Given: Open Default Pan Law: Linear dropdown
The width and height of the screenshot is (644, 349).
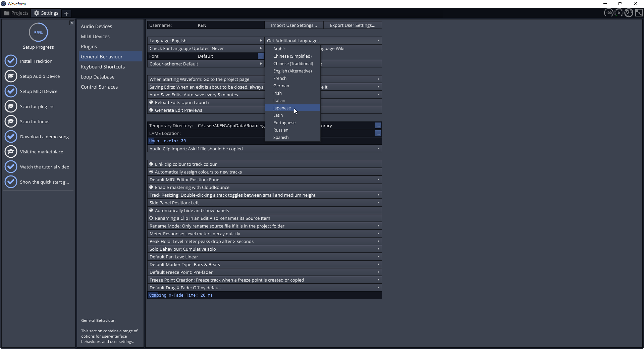Looking at the screenshot, I should point(264,257).
